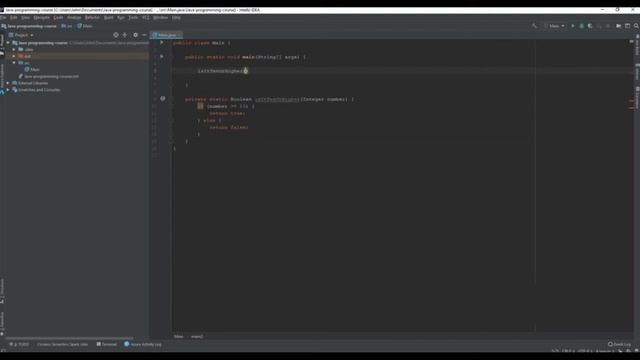
Task: Open the Edit menu
Action: point(14,18)
